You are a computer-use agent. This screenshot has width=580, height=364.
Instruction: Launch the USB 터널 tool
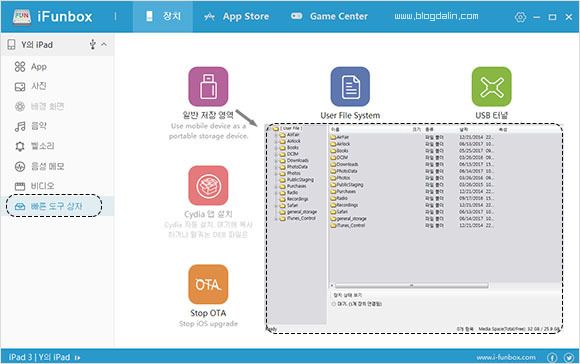point(492,87)
